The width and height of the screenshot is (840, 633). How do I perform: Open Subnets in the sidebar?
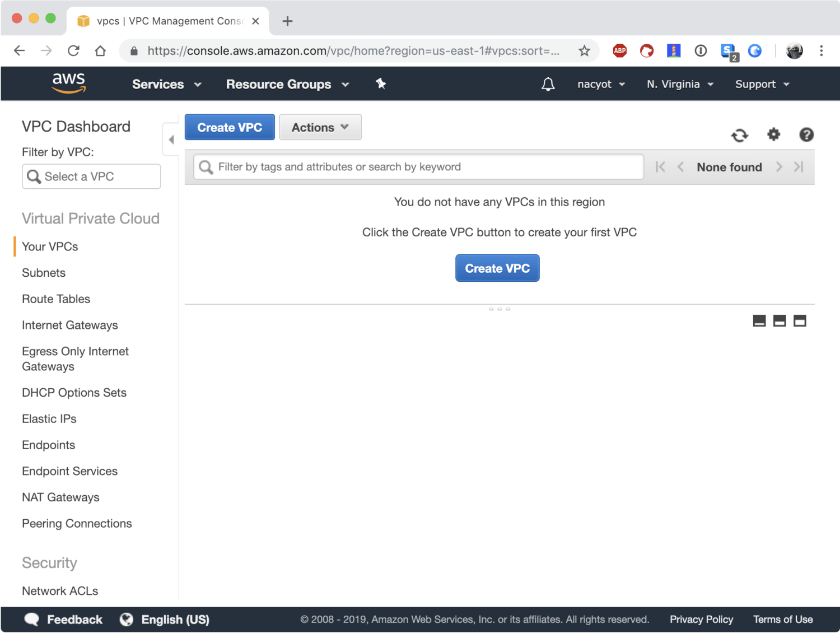point(44,273)
